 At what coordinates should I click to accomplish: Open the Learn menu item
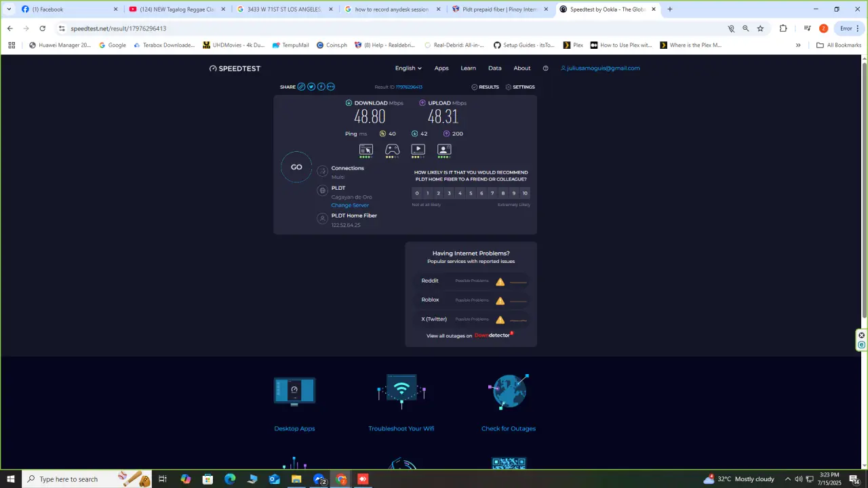click(x=469, y=68)
